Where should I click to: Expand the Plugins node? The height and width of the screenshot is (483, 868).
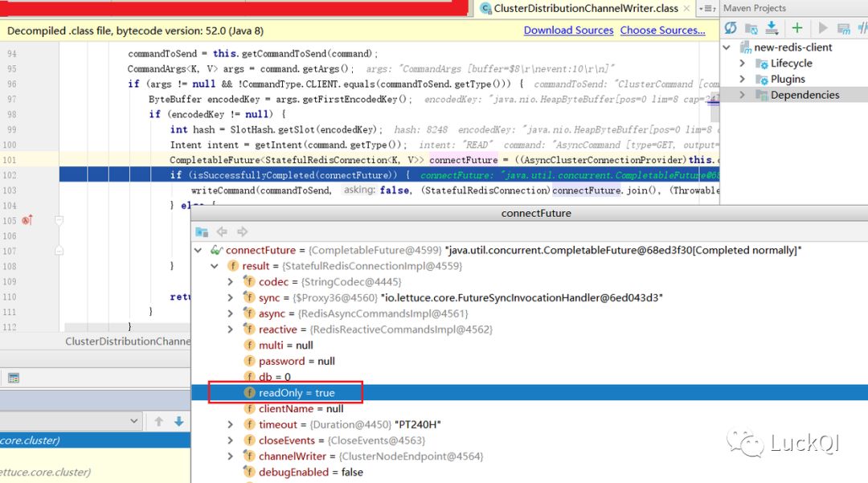(x=743, y=79)
